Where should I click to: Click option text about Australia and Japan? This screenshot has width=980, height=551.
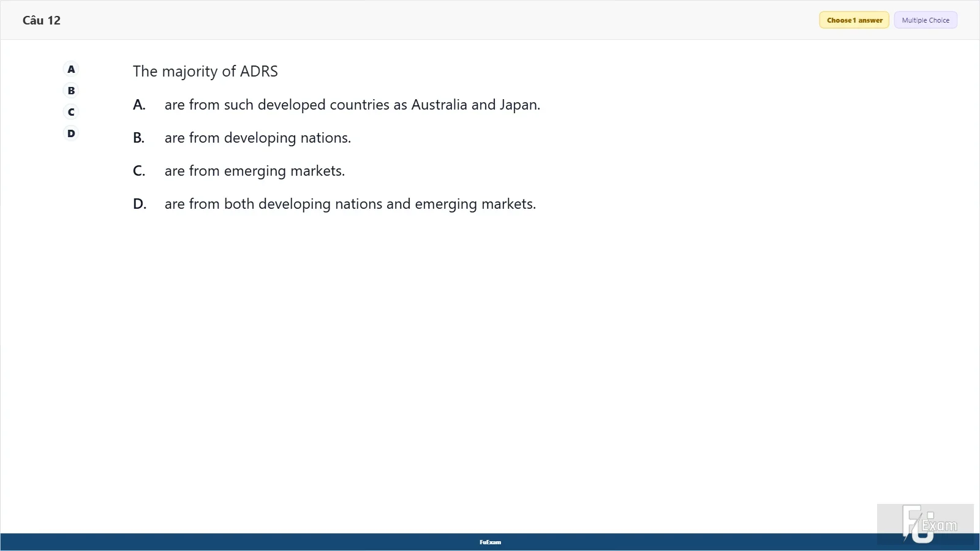coord(352,105)
